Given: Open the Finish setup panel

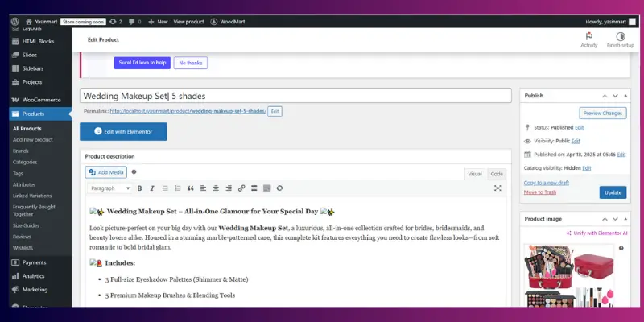Looking at the screenshot, I should coord(620,39).
